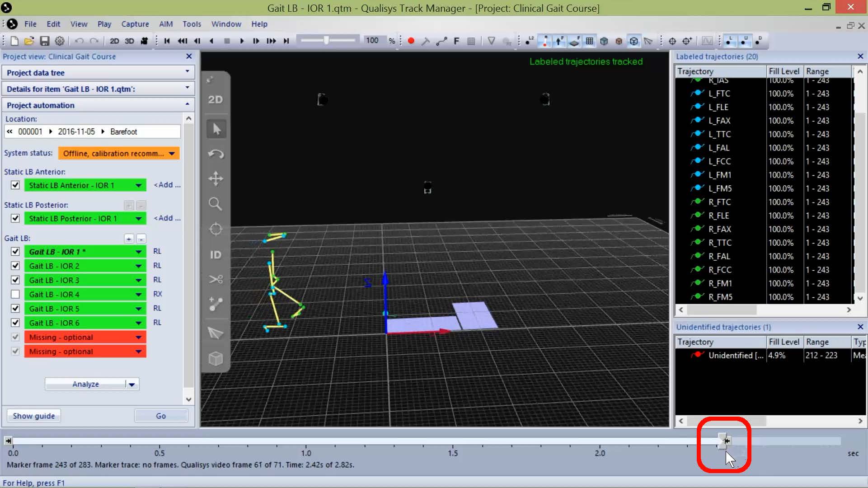Switch to 3D view in top toolbar
Screen dimensions: 868x488
pyautogui.click(x=129, y=41)
